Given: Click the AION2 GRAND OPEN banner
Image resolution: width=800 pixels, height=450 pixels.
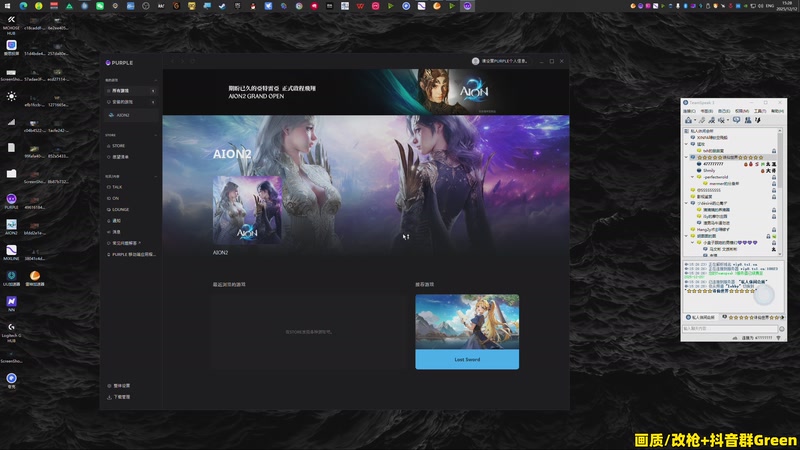Looking at the screenshot, I should coord(366,92).
